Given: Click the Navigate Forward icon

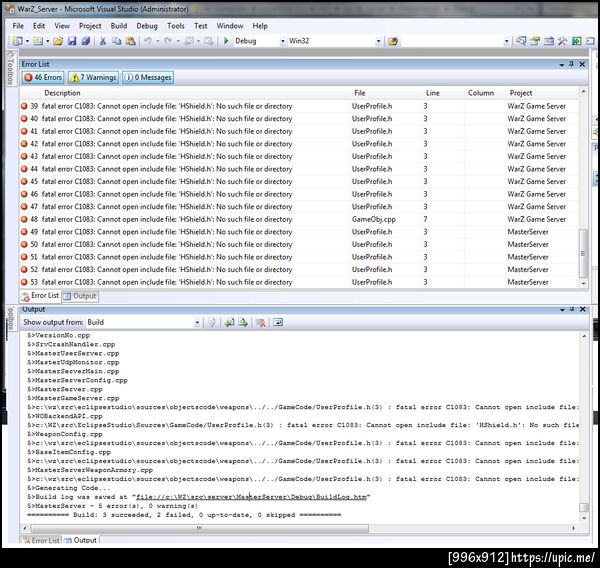Looking at the screenshot, I should tap(209, 41).
